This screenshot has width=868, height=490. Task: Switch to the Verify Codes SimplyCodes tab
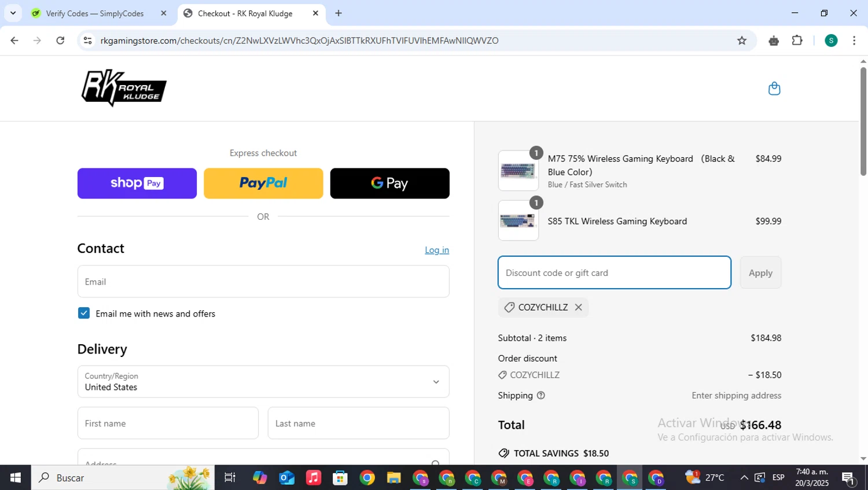coord(94,13)
